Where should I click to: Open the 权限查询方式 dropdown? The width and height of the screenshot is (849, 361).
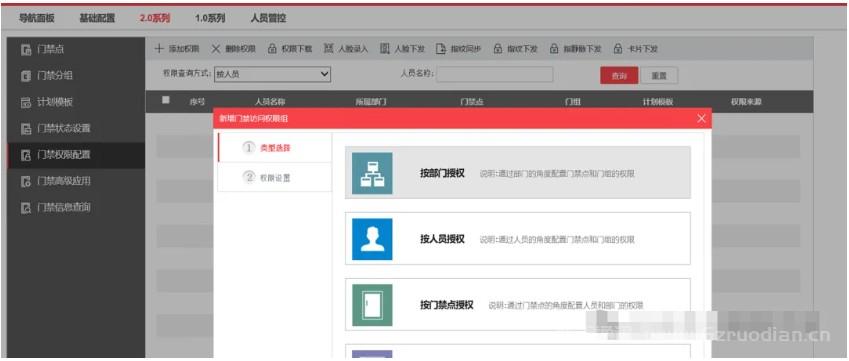coord(272,74)
